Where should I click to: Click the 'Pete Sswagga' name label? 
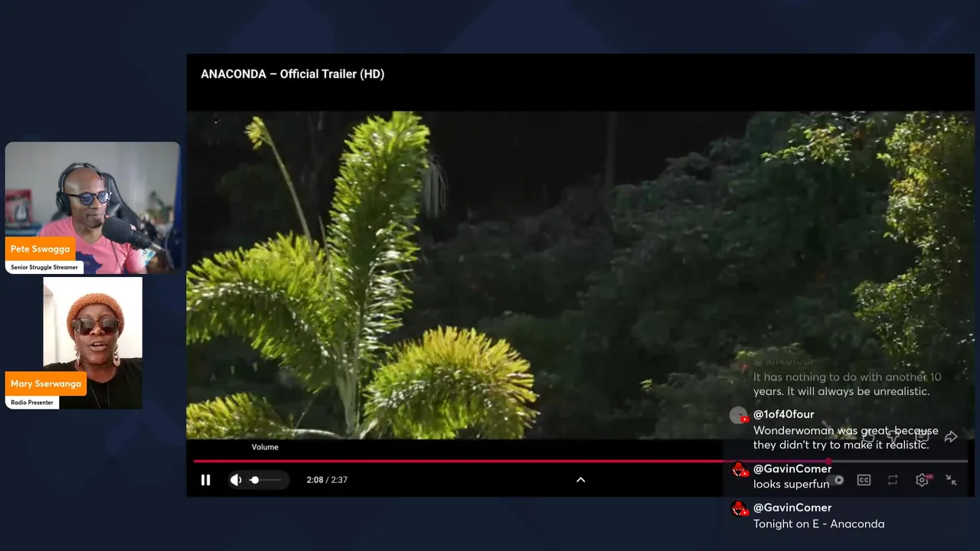[40, 249]
